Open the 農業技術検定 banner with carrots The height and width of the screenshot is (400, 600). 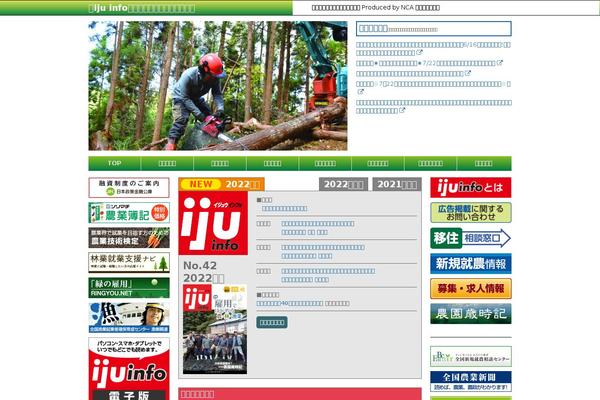tap(129, 238)
